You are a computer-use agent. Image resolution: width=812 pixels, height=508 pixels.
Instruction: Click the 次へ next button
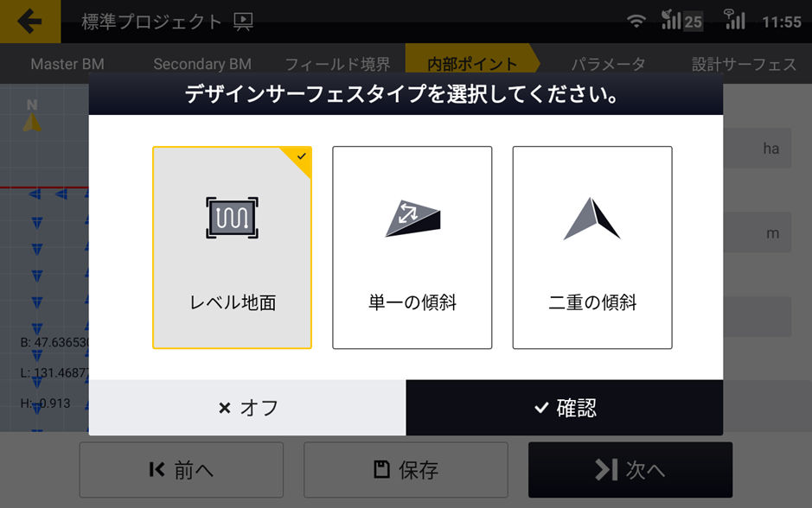[630, 470]
